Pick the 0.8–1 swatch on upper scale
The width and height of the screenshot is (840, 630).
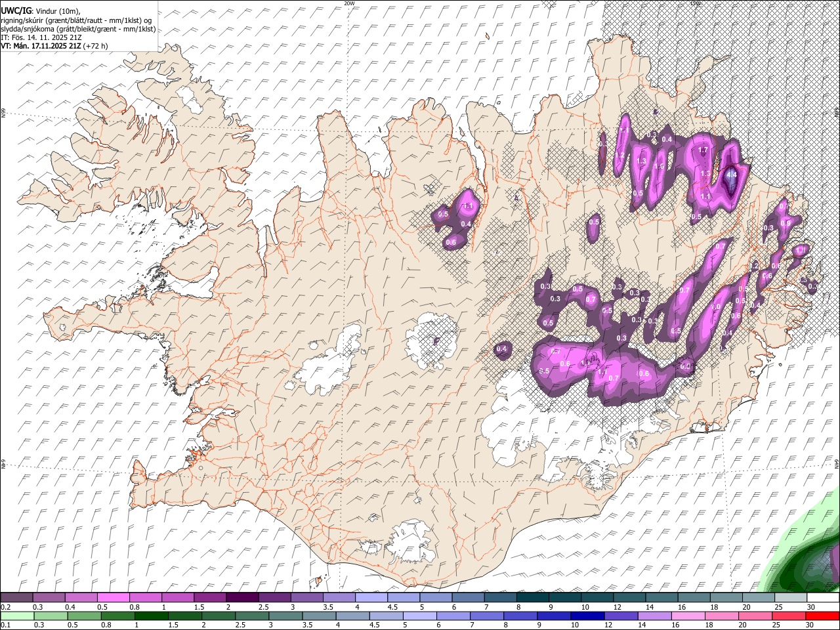[145, 598]
